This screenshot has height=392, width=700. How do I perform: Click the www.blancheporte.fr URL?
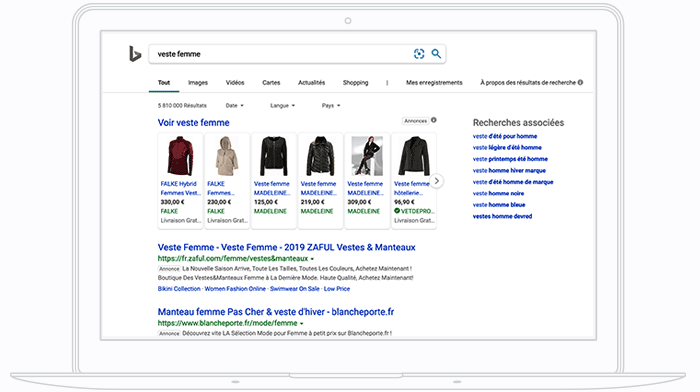tap(227, 323)
